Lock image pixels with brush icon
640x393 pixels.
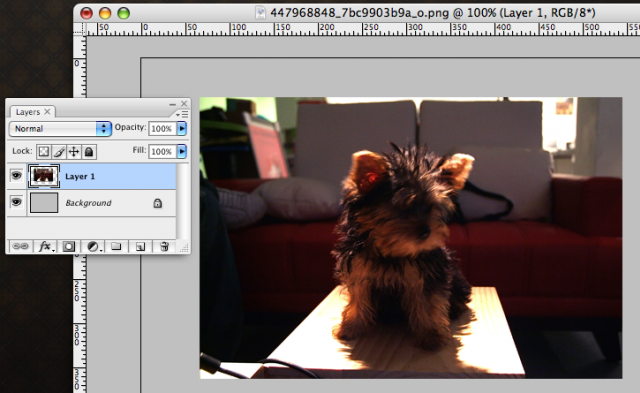[x=59, y=152]
